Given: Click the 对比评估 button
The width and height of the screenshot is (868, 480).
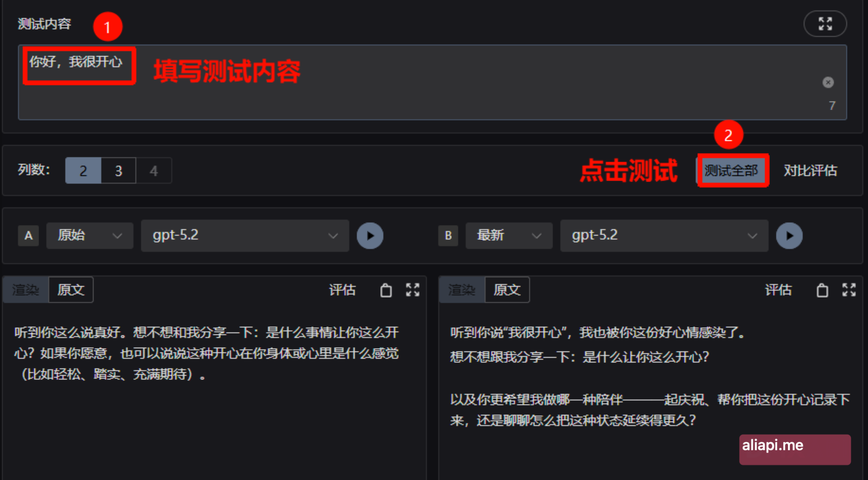Looking at the screenshot, I should (x=810, y=171).
